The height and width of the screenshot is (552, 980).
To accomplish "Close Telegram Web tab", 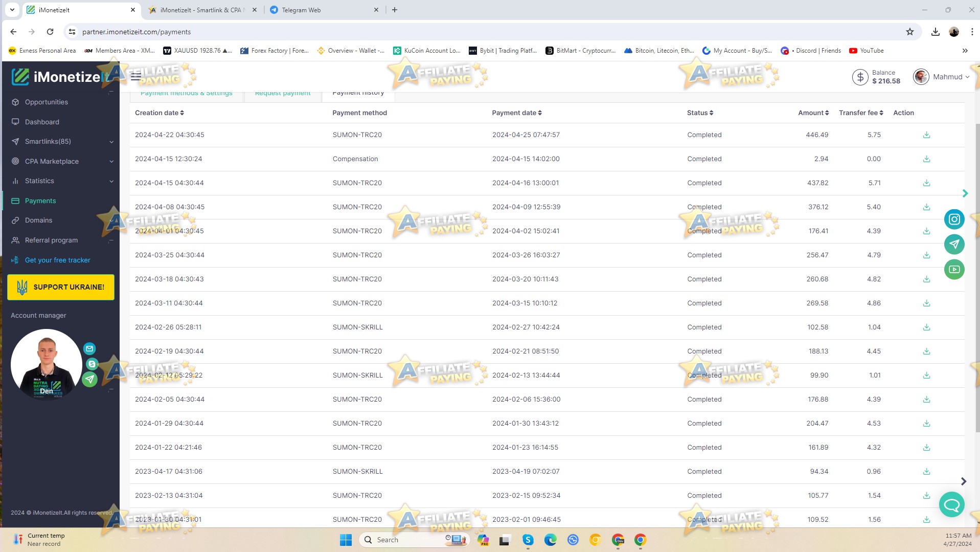I will click(x=376, y=10).
